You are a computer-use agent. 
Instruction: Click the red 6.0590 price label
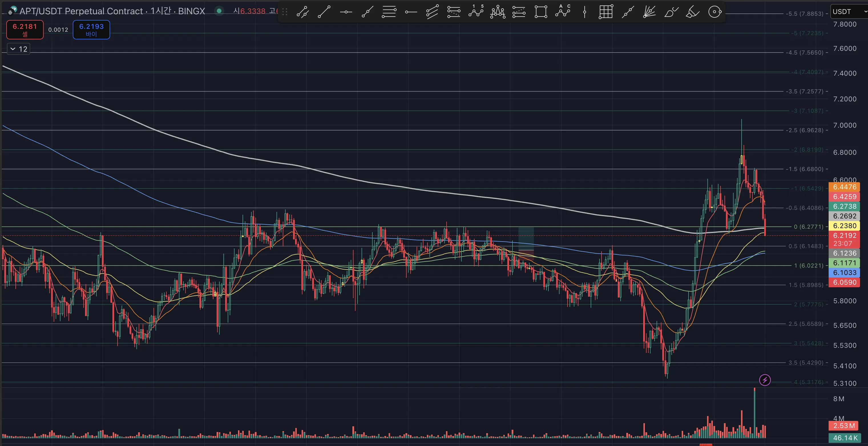tap(844, 282)
